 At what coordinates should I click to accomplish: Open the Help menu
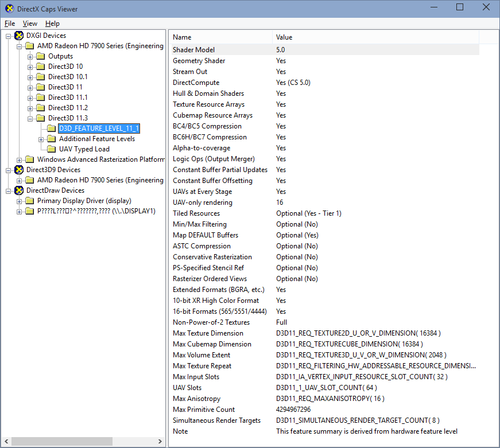point(52,24)
